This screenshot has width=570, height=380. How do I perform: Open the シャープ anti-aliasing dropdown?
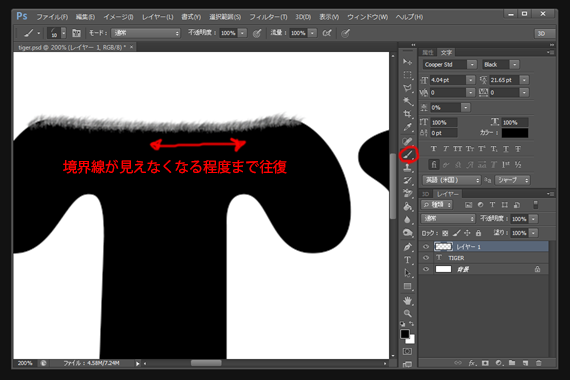[x=513, y=180]
